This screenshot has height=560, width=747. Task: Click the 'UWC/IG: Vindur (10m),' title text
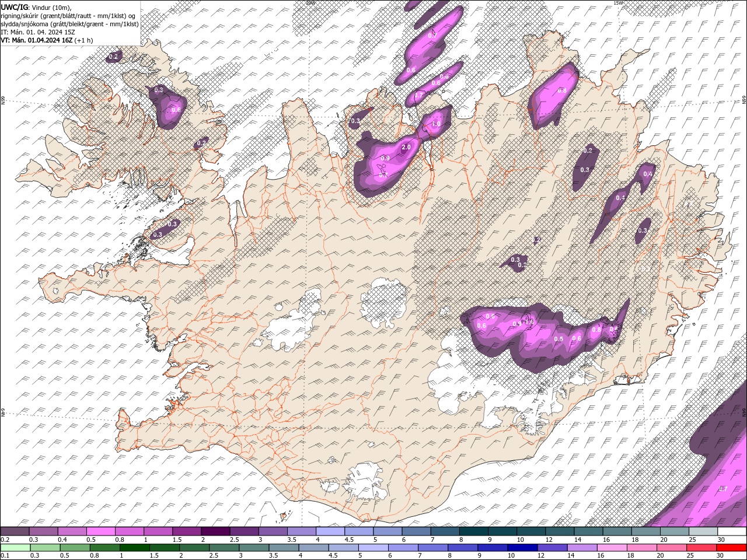click(36, 7)
